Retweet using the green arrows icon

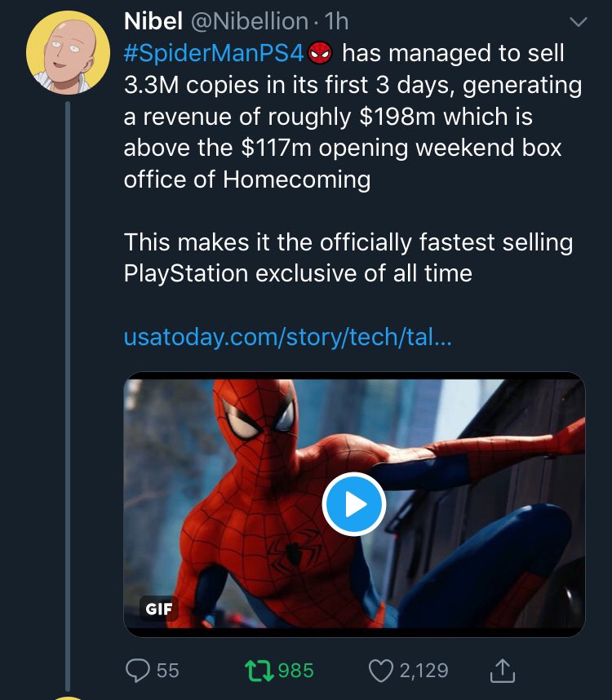tap(259, 670)
